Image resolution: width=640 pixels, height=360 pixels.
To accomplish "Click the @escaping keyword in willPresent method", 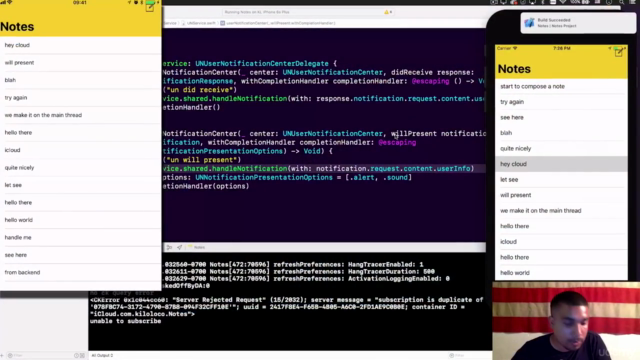I will (x=397, y=142).
